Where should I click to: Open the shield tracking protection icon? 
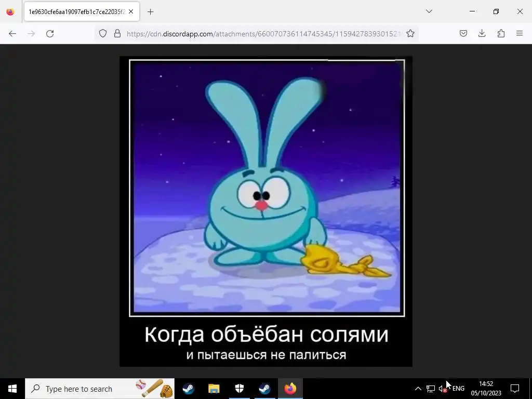click(x=103, y=33)
